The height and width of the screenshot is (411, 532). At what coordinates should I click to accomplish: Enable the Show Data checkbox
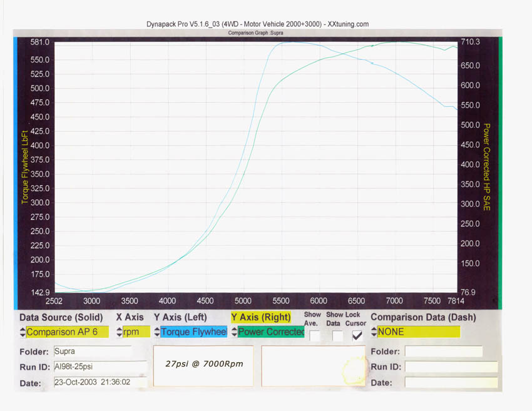337,336
